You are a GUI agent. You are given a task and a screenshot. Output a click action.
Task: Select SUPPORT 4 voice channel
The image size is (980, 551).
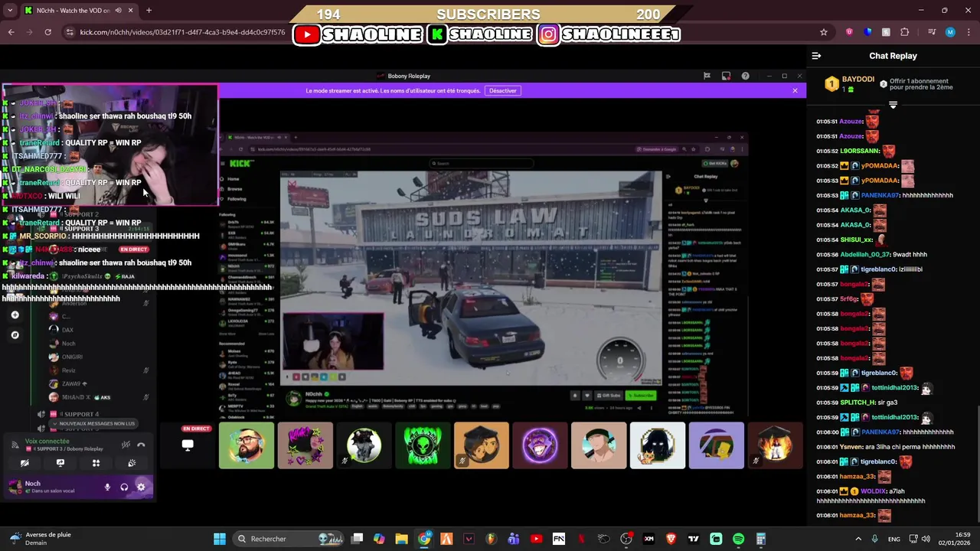80,414
